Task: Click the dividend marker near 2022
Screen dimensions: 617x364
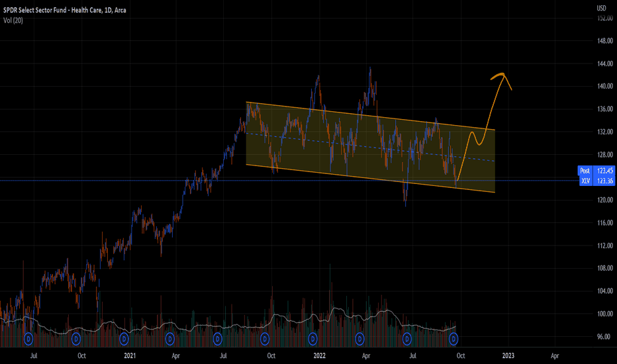Action: point(312,338)
